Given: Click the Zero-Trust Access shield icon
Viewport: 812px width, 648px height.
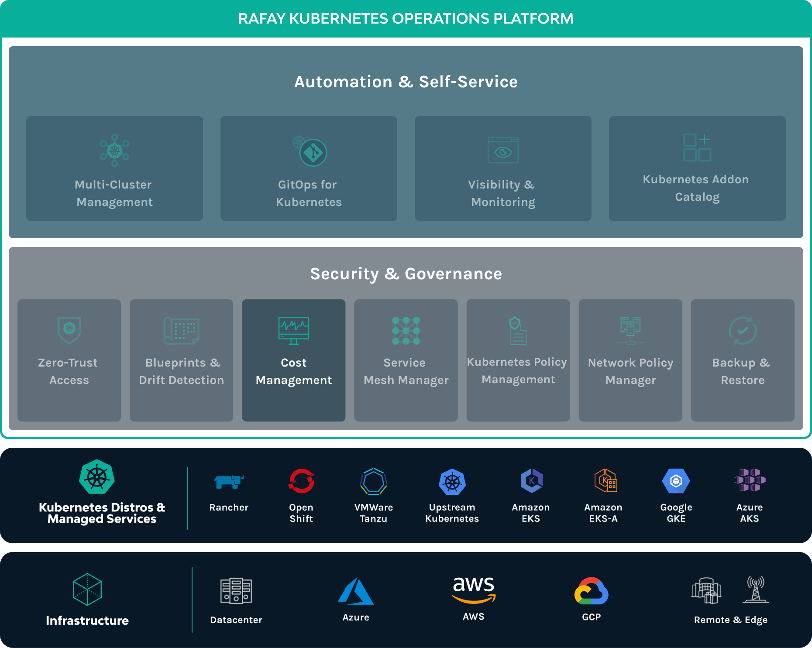Looking at the screenshot, I should pyautogui.click(x=69, y=330).
